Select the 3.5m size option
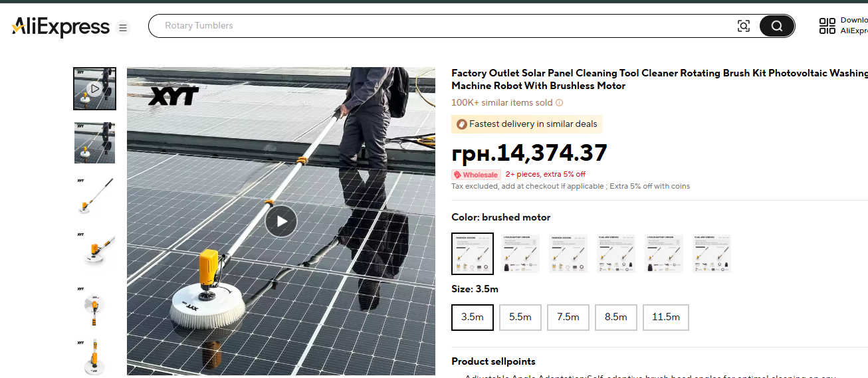The height and width of the screenshot is (378, 868). coord(472,317)
